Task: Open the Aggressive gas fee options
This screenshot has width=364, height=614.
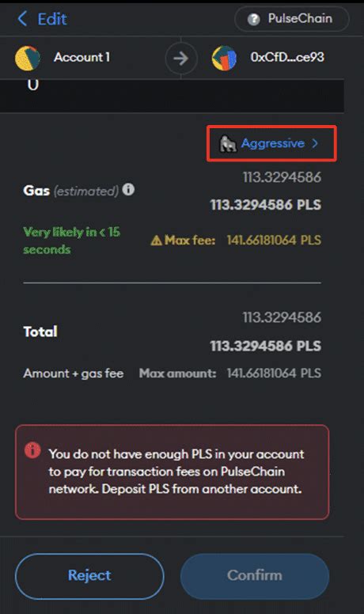Action: click(x=273, y=143)
